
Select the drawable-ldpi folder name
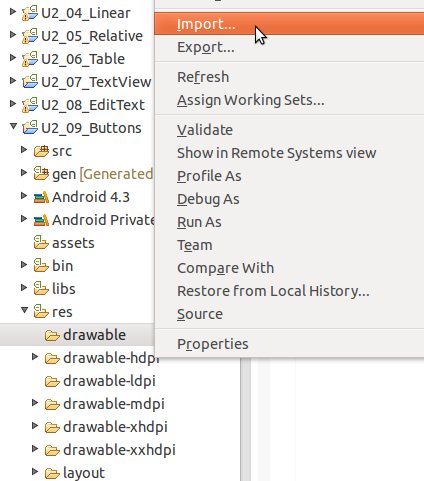coord(109,381)
